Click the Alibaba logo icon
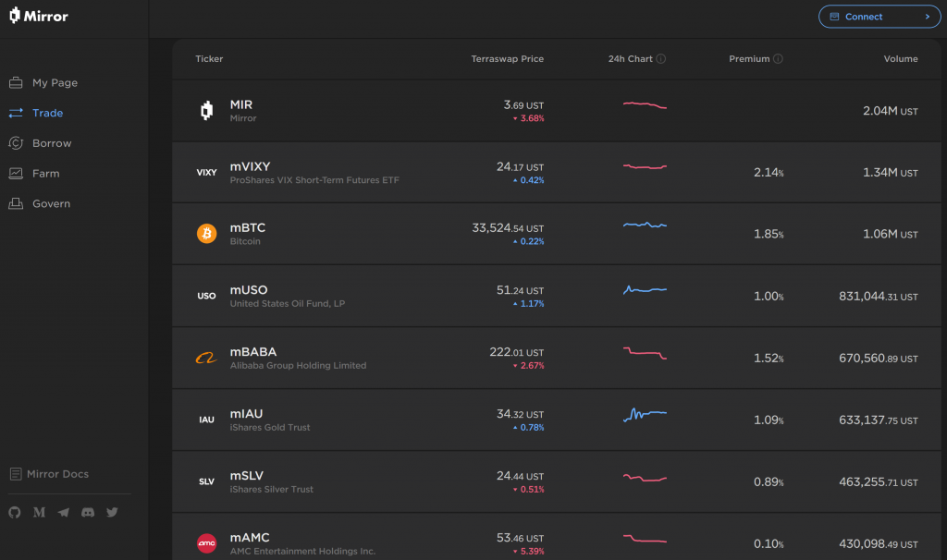The width and height of the screenshot is (947, 560). [x=206, y=358]
